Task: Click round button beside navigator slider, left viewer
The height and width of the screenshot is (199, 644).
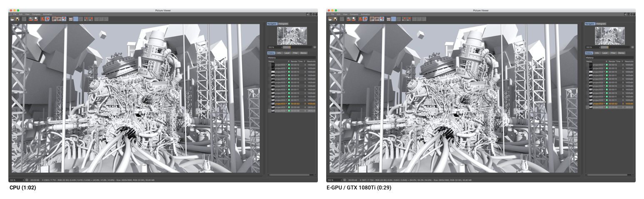Action: [x=315, y=47]
